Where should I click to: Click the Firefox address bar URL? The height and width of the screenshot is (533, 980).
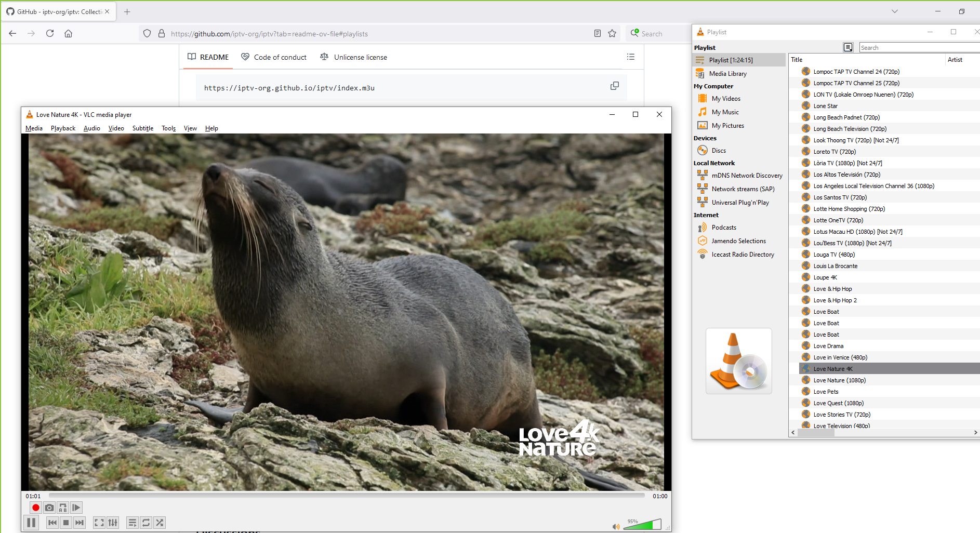pos(269,34)
